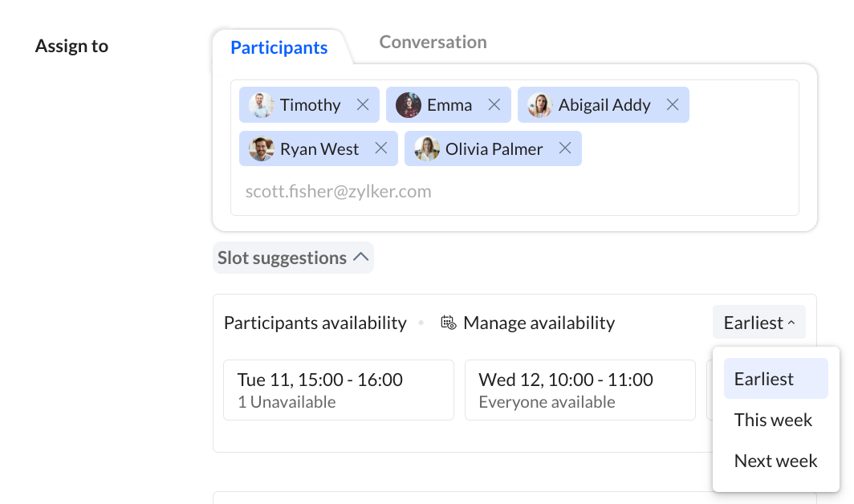Click Emma's avatar picture

[409, 104]
